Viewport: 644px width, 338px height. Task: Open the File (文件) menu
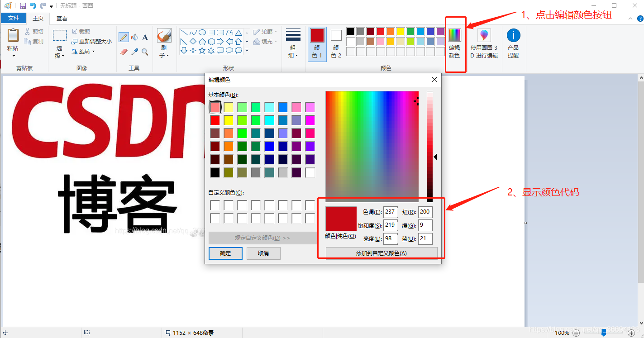14,18
